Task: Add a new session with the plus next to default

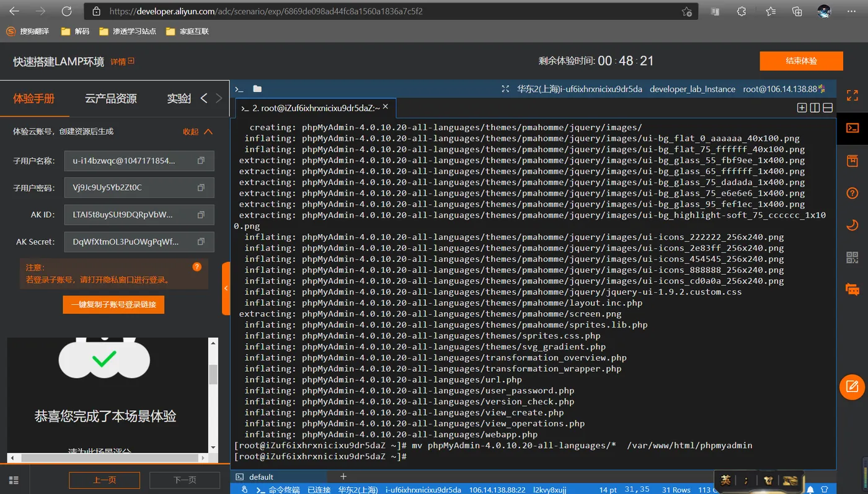Action: tap(343, 477)
